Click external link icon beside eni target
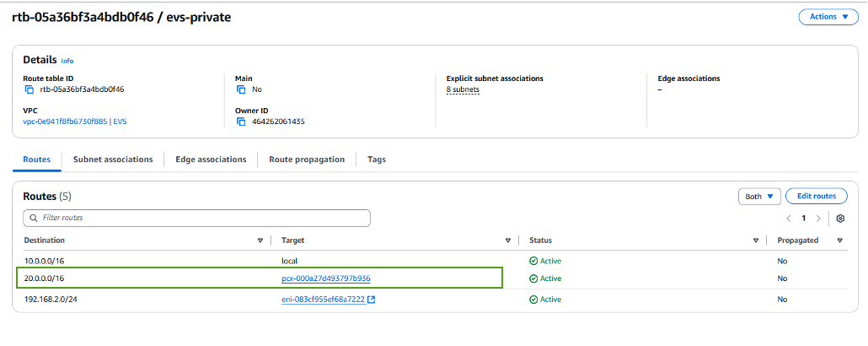Viewport: 868px width, 346px height. pyautogui.click(x=372, y=300)
